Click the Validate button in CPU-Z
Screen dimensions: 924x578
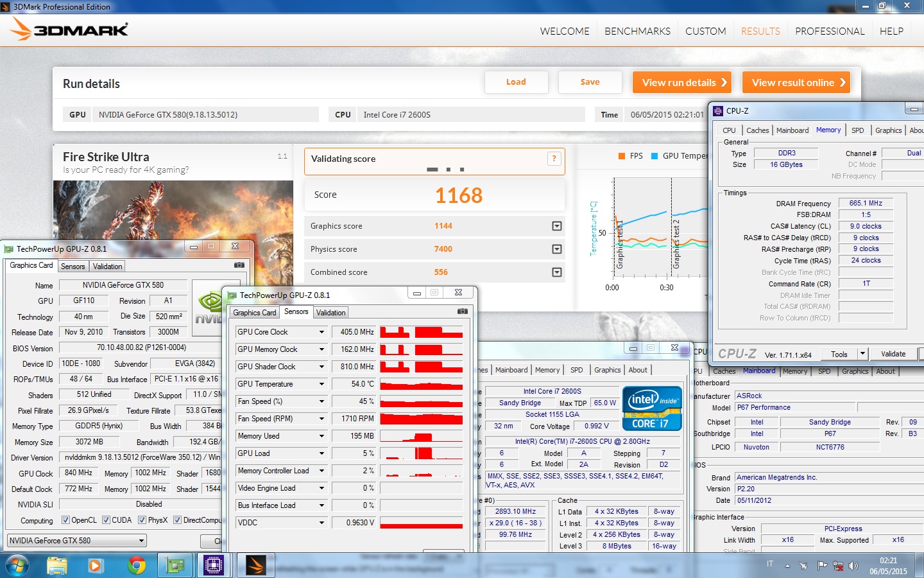pyautogui.click(x=893, y=354)
